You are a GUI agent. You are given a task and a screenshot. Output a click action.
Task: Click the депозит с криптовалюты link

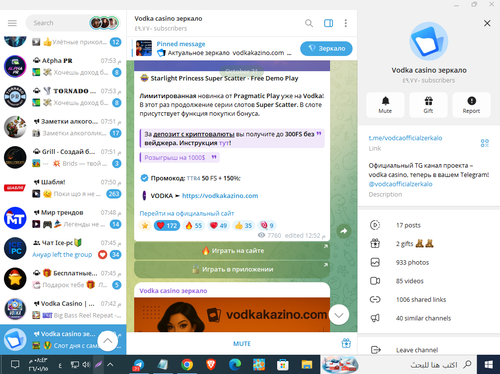[x=194, y=134]
